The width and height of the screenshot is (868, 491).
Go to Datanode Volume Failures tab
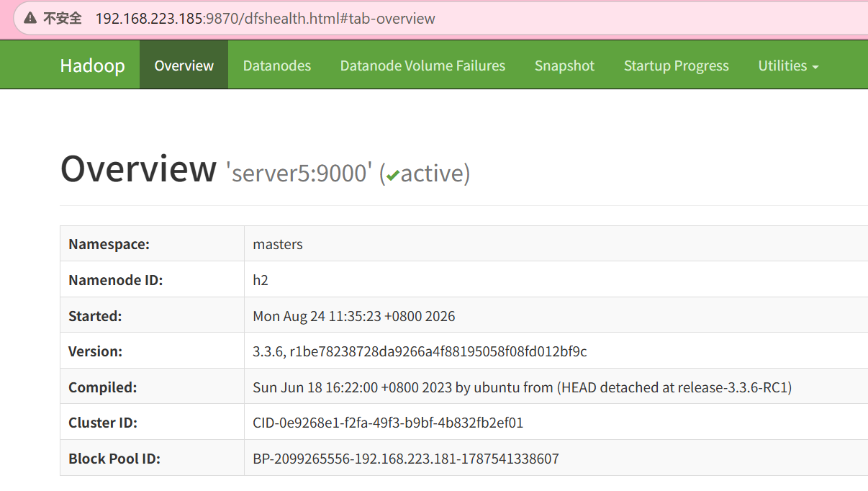pos(423,66)
